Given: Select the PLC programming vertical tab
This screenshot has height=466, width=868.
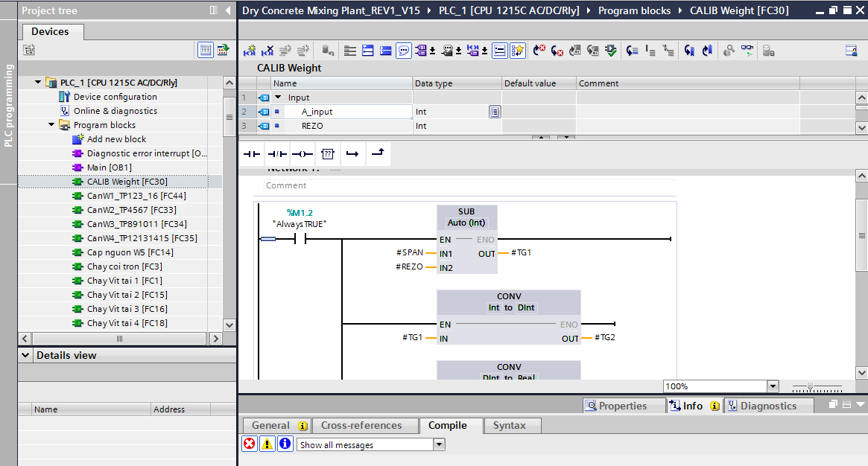Looking at the screenshot, I should pyautogui.click(x=8, y=105).
